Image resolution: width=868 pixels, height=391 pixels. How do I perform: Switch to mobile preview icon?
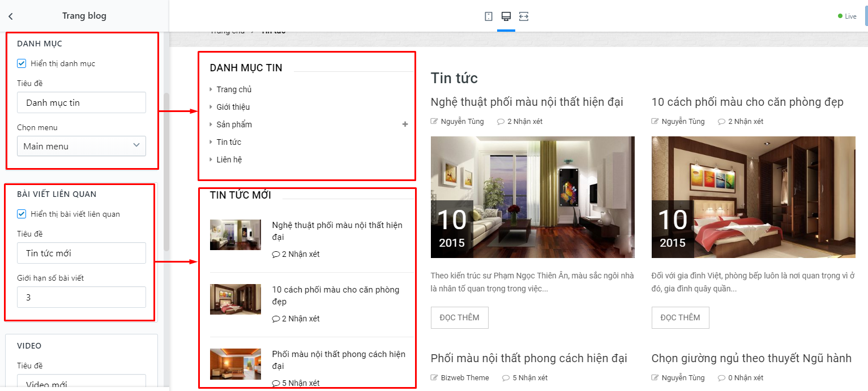click(489, 16)
